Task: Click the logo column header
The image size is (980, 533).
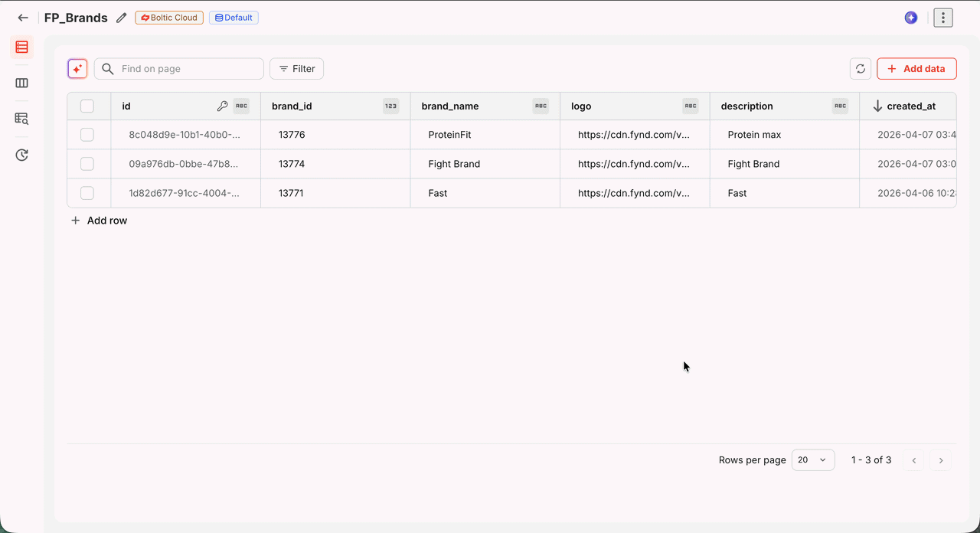Action: pos(635,106)
